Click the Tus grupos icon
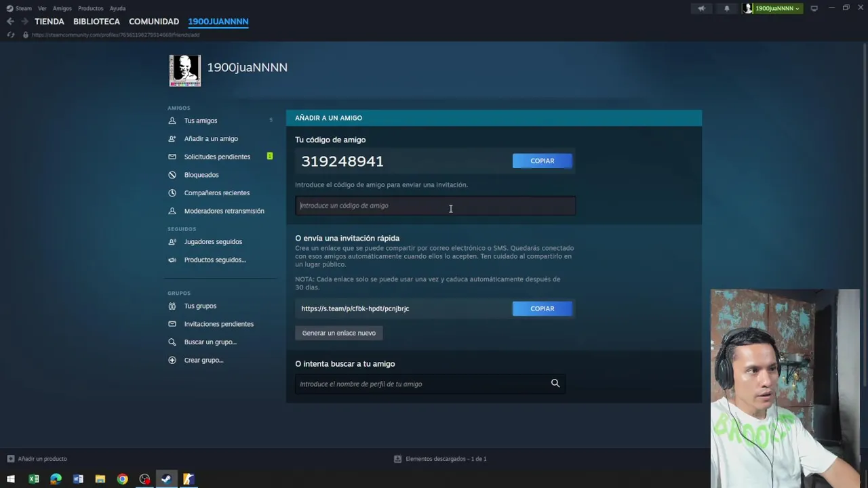Image resolution: width=868 pixels, height=488 pixels. tap(172, 306)
